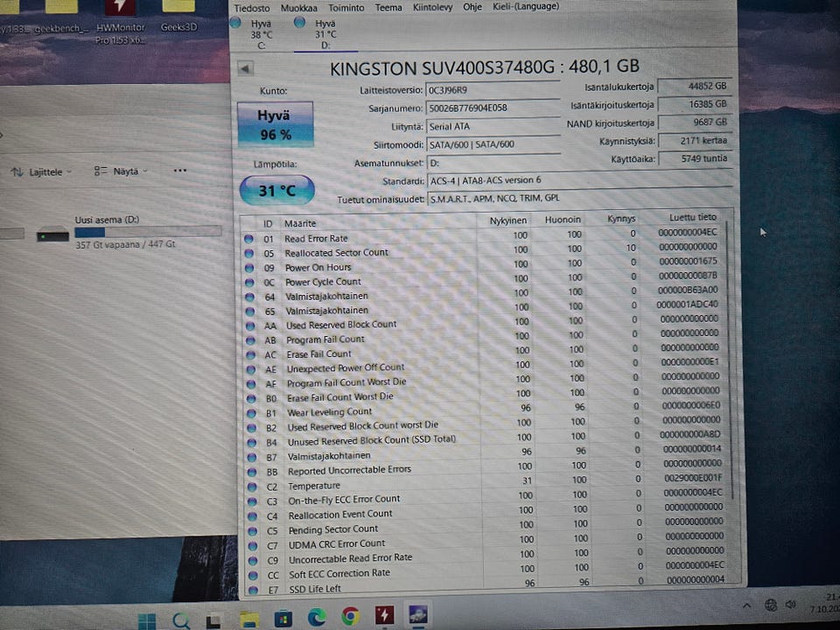Viewport: 840px width, 630px height.
Task: Open the three-dots more options menu
Action: [x=180, y=171]
